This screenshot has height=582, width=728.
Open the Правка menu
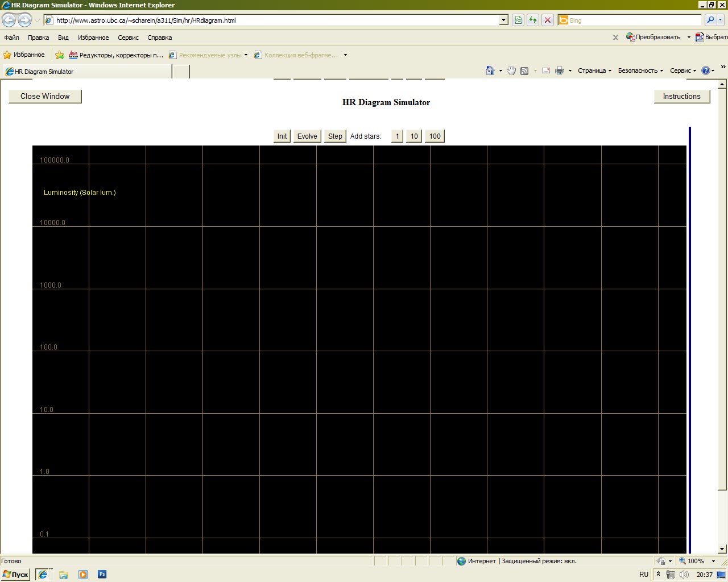[x=38, y=38]
